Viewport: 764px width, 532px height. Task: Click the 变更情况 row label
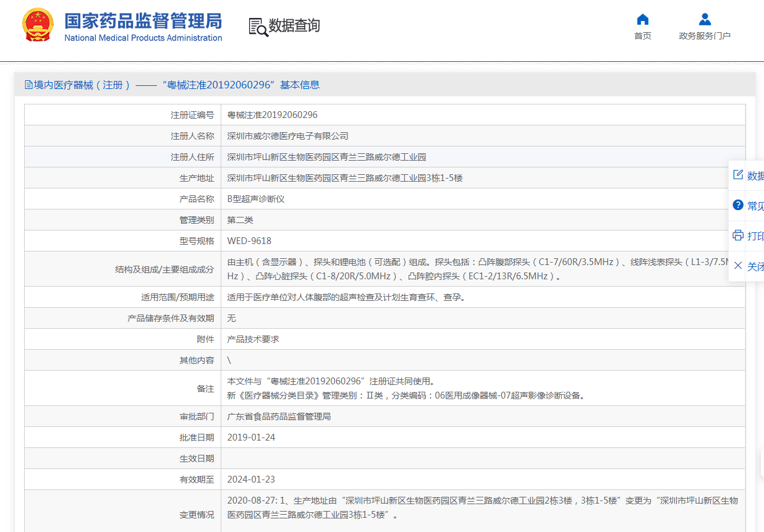pos(197,515)
